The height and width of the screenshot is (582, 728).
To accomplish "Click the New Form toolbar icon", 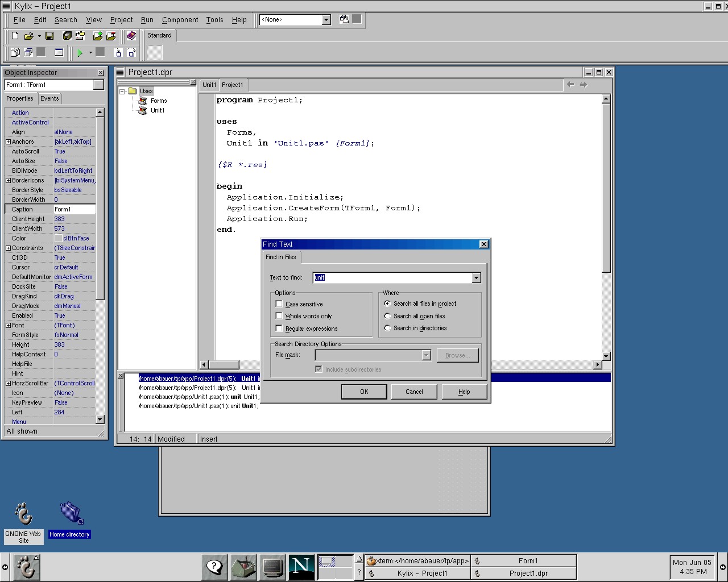I will tap(59, 52).
